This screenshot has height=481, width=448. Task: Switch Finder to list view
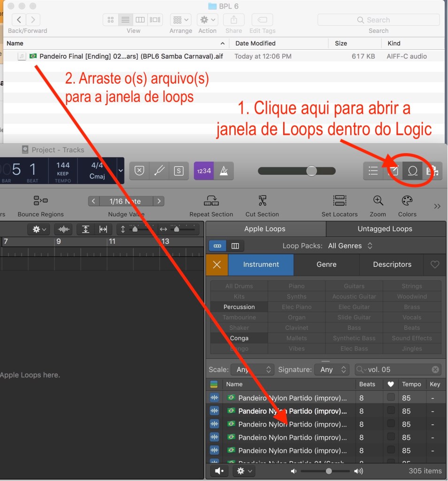coord(125,20)
